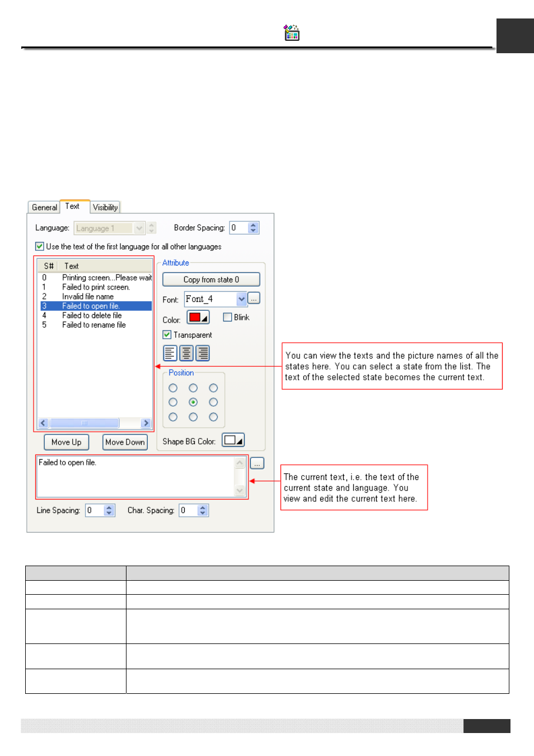
Task: Click the 'Text' column header in state list
Action: click(x=105, y=266)
